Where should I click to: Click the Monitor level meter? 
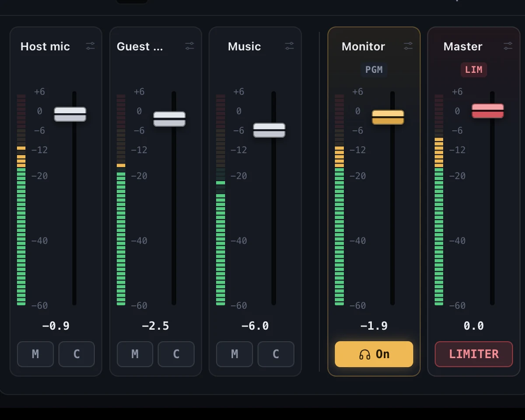(x=339, y=199)
